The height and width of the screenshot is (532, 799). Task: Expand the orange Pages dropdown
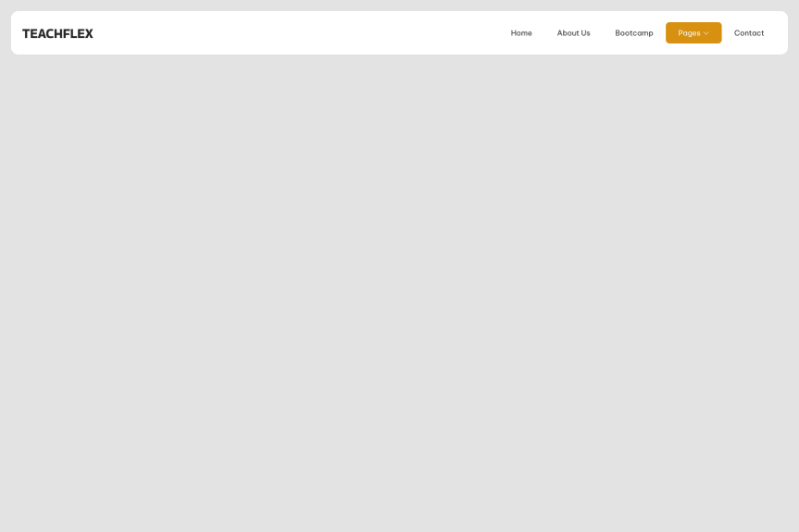(693, 33)
